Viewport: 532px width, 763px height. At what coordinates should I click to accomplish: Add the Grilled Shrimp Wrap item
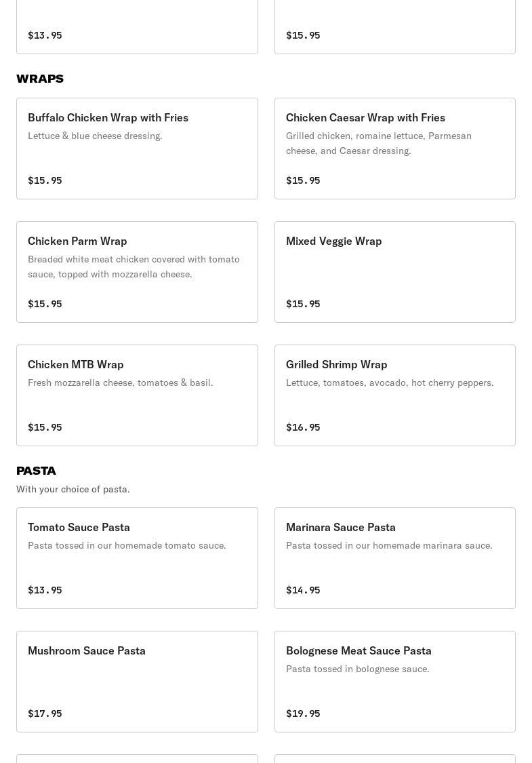(x=337, y=365)
